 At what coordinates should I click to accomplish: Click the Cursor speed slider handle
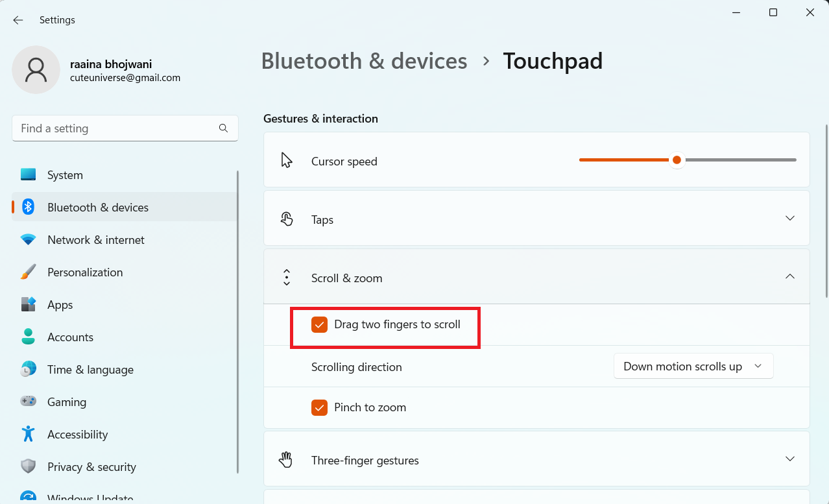coord(677,160)
